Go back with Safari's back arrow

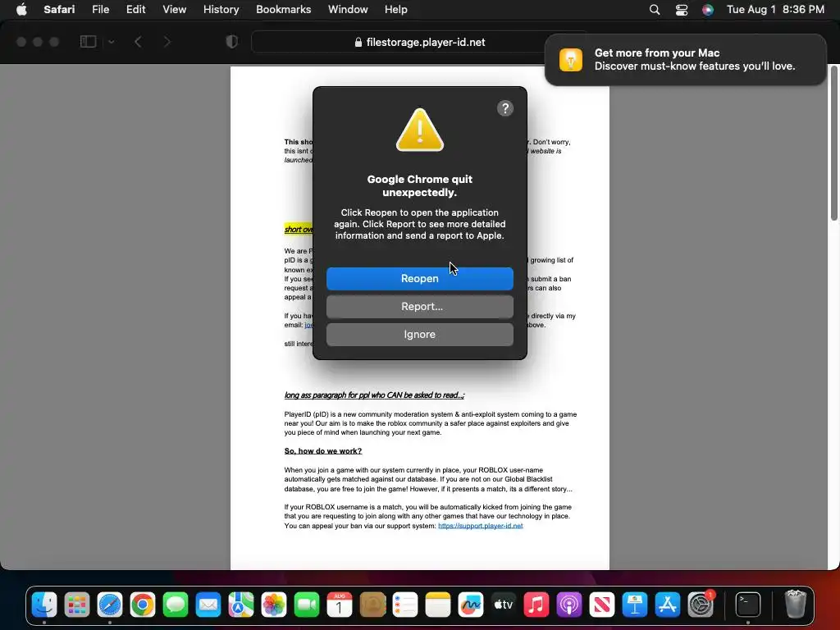tap(138, 42)
